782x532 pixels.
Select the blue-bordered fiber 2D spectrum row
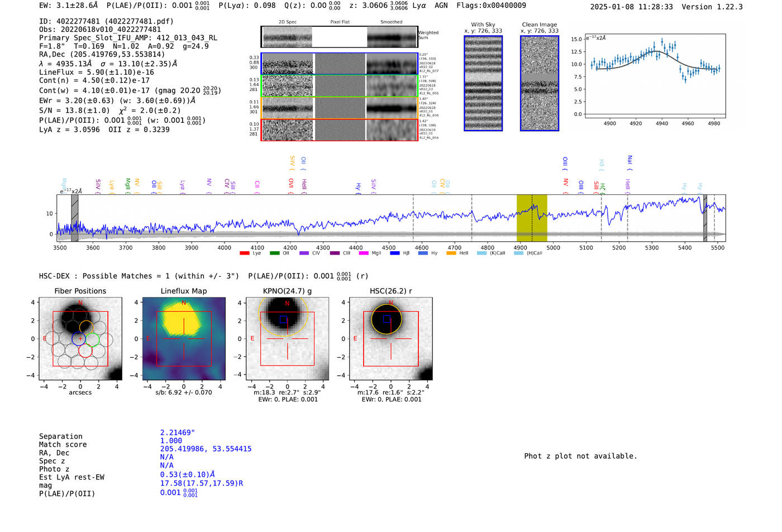340,64
